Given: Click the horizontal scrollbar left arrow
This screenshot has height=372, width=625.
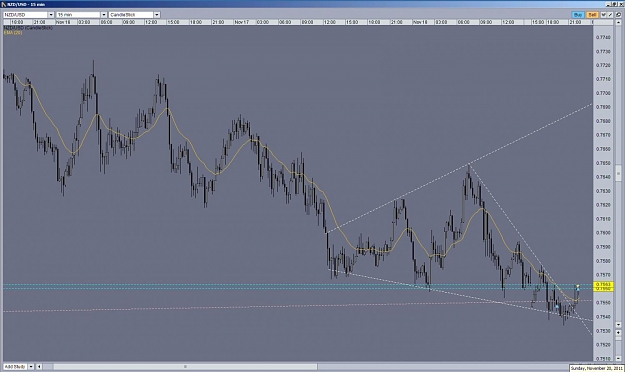Looking at the screenshot, I should [39, 366].
